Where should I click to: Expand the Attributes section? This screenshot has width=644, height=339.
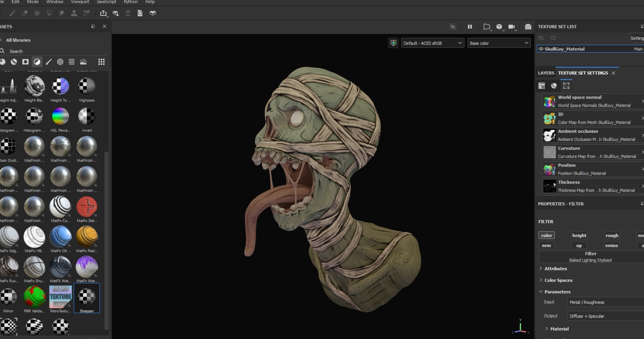tap(555, 269)
